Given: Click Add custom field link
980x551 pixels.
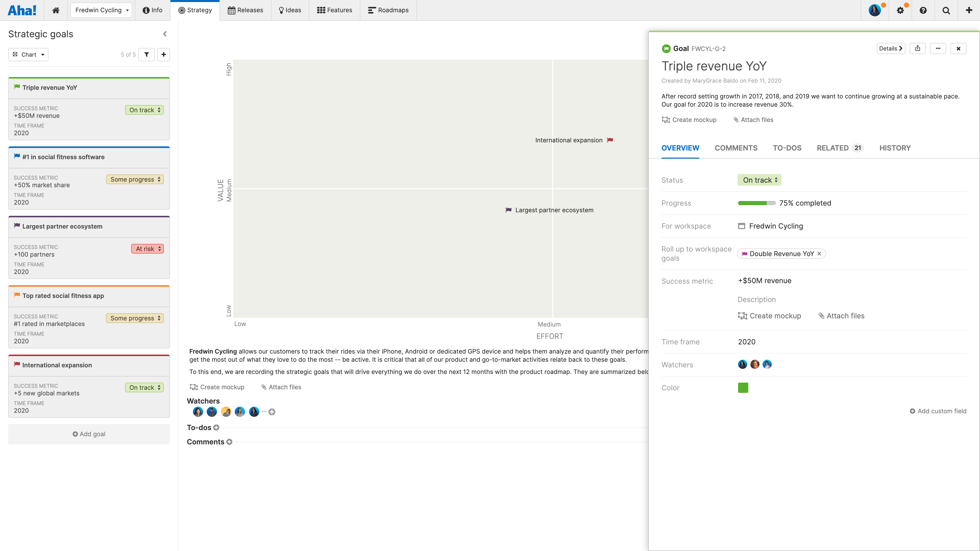Looking at the screenshot, I should click(938, 411).
